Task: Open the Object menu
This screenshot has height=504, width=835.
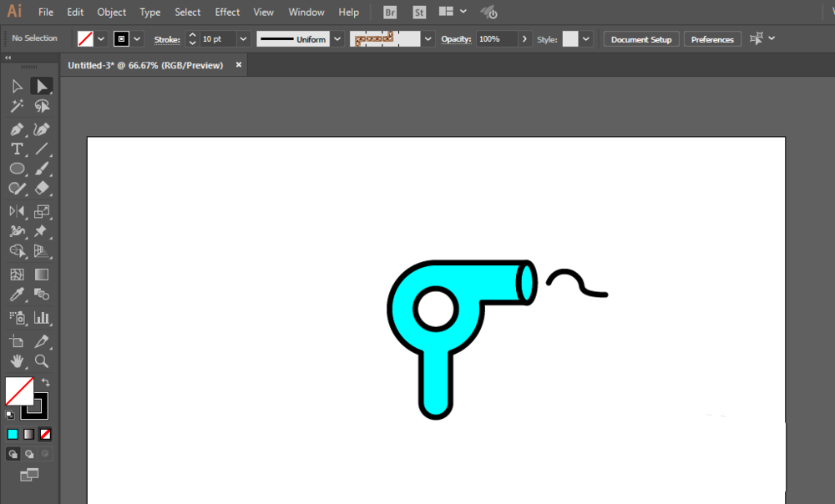Action: [111, 13]
